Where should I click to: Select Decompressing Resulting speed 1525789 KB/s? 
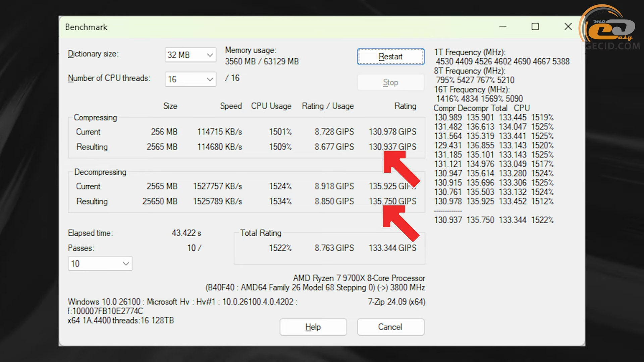coord(217,201)
